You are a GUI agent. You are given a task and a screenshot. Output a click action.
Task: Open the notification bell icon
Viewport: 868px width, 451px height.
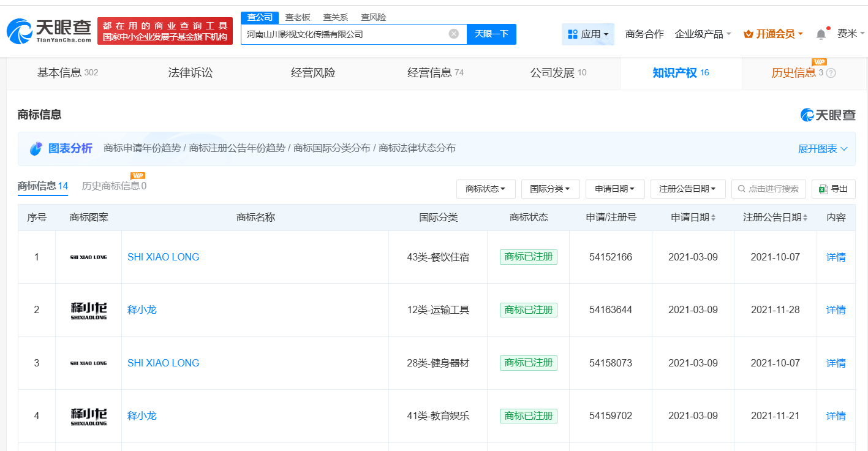point(820,34)
